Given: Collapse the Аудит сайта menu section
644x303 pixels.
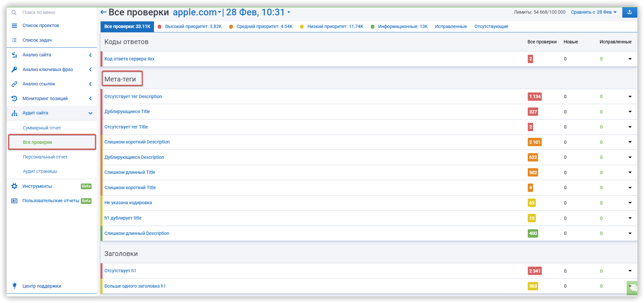Looking at the screenshot, I should 90,113.
